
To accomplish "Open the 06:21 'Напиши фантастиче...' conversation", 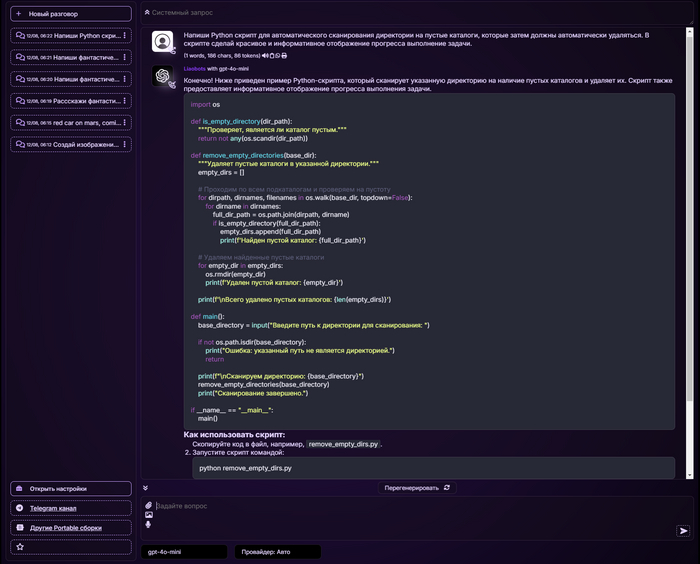I will [x=71, y=58].
